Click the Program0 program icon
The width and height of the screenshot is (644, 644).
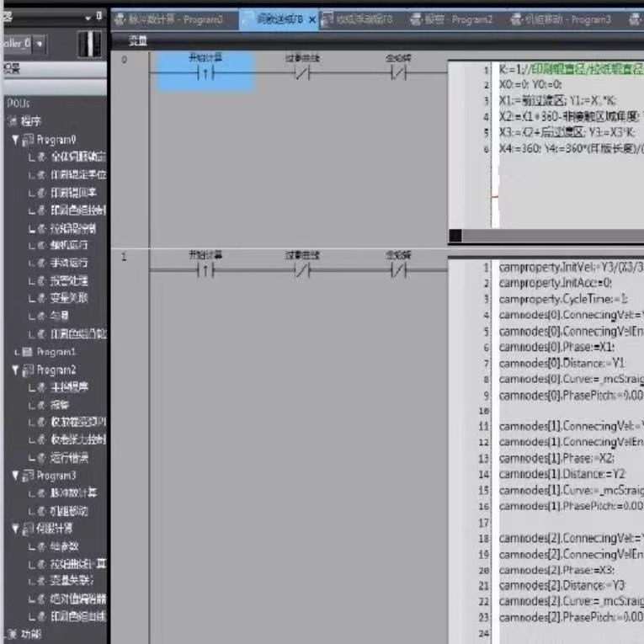(x=28, y=140)
